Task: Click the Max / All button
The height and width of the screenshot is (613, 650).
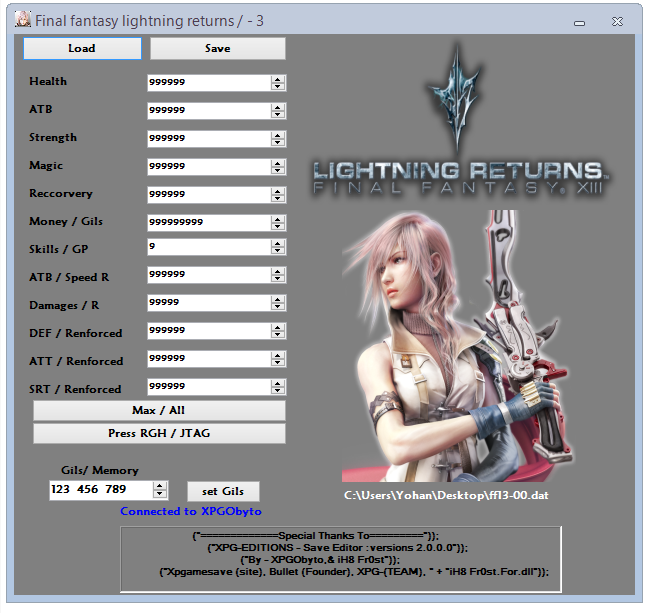Action: click(x=159, y=410)
